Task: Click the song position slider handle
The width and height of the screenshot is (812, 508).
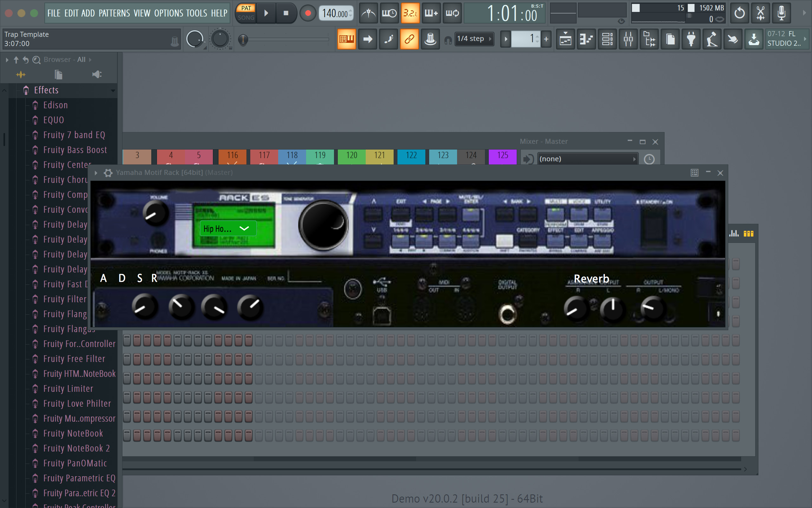Action: (x=243, y=39)
